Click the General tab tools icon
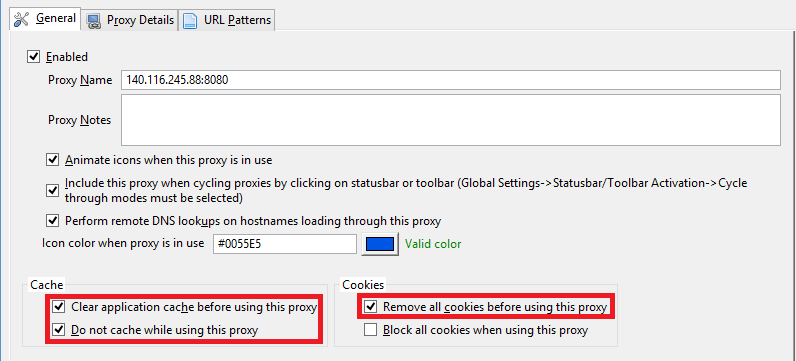The width and height of the screenshot is (796, 361). point(22,19)
